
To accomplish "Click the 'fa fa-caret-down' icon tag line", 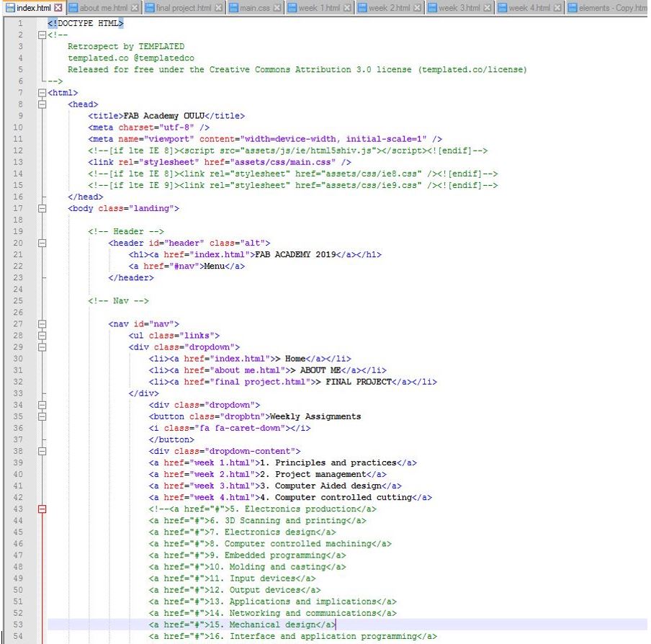I will pos(230,428).
